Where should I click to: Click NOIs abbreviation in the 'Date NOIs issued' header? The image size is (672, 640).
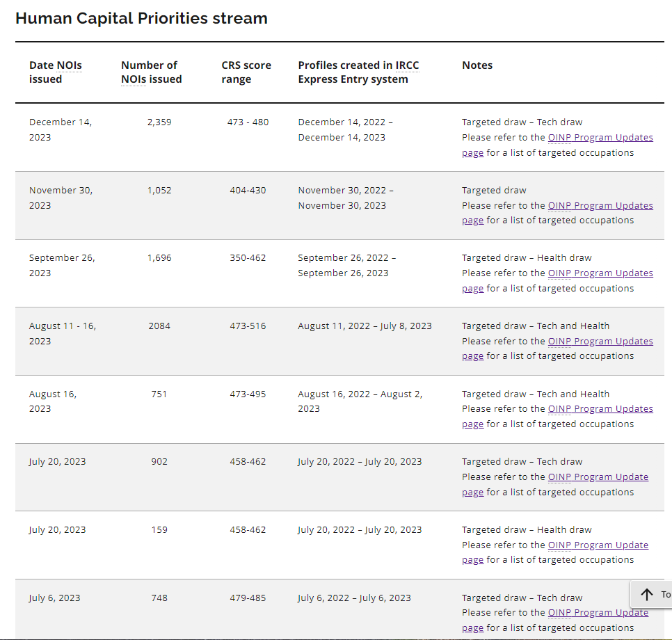click(69, 65)
